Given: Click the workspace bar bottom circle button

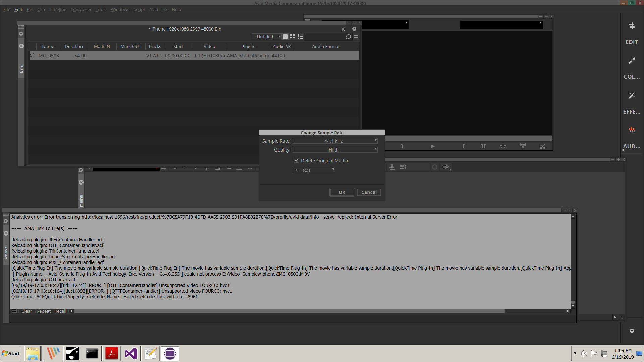Looking at the screenshot, I should pos(632,331).
